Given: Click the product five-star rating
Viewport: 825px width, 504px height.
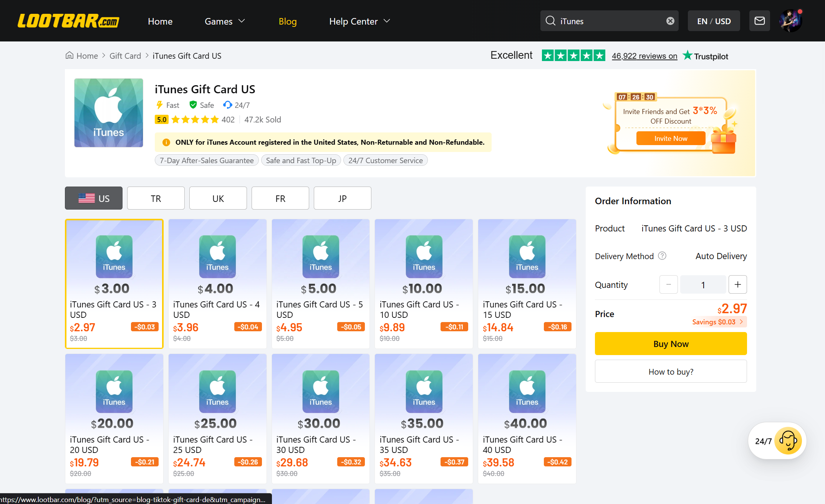Looking at the screenshot, I should 195,119.
